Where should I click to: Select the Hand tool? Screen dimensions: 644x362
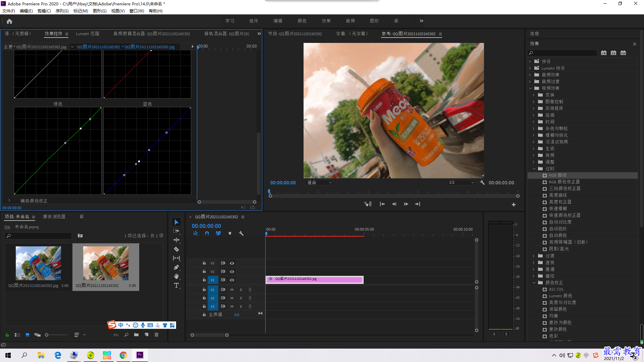(x=176, y=276)
